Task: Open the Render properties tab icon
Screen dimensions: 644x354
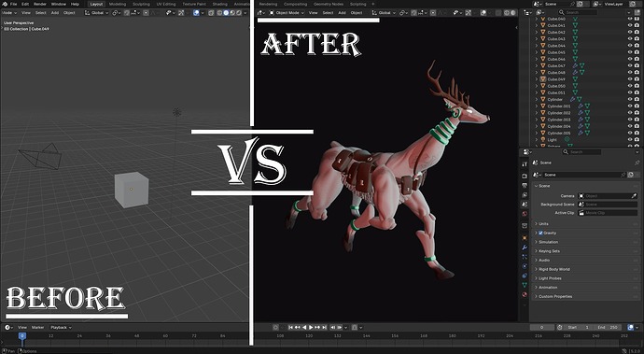Action: 525,176
